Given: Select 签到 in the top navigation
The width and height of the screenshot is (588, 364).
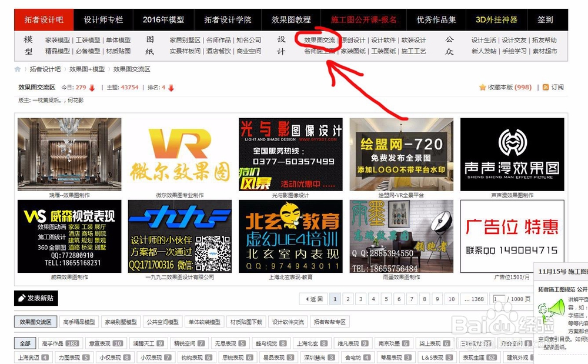Looking at the screenshot, I should tap(546, 19).
